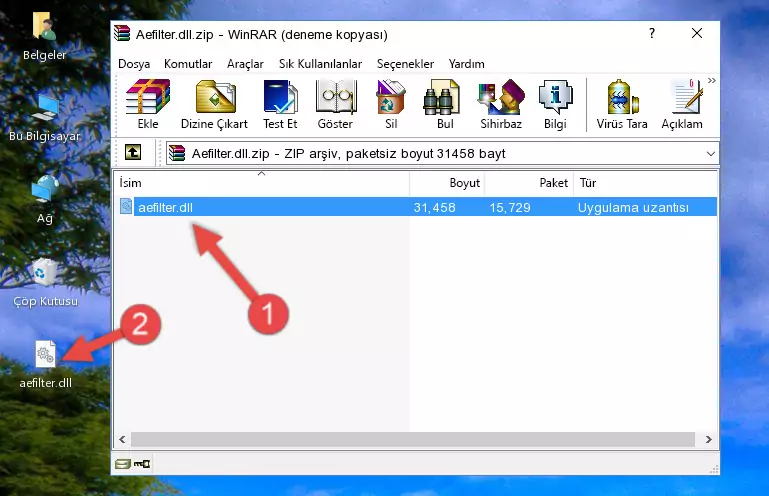Select the Çöp Kutusu recycle bin

click(x=45, y=283)
